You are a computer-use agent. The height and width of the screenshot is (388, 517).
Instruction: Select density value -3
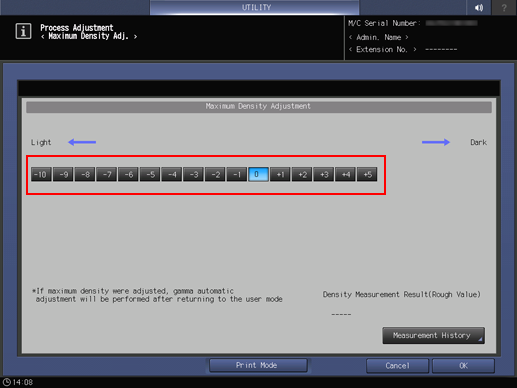click(193, 174)
